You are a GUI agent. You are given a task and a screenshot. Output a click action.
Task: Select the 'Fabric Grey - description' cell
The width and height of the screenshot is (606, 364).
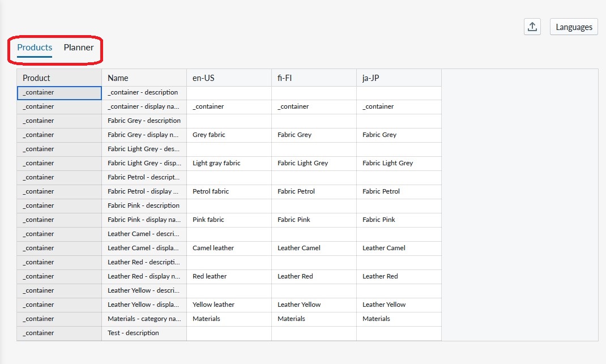(x=144, y=121)
